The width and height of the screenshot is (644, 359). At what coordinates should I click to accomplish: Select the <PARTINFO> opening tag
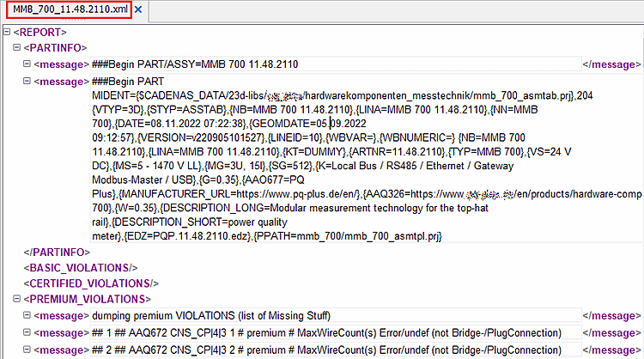[x=56, y=48]
